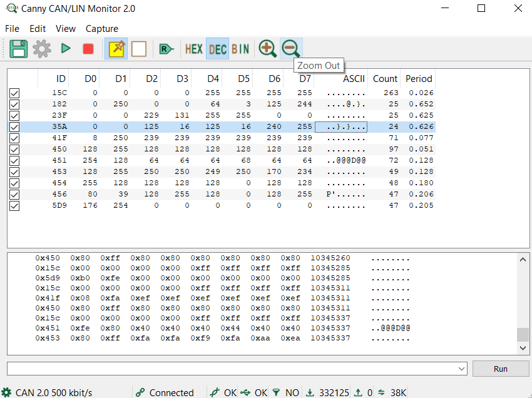Click the received frames count 332125
Viewport: 532px width, 398px height.
point(334,392)
